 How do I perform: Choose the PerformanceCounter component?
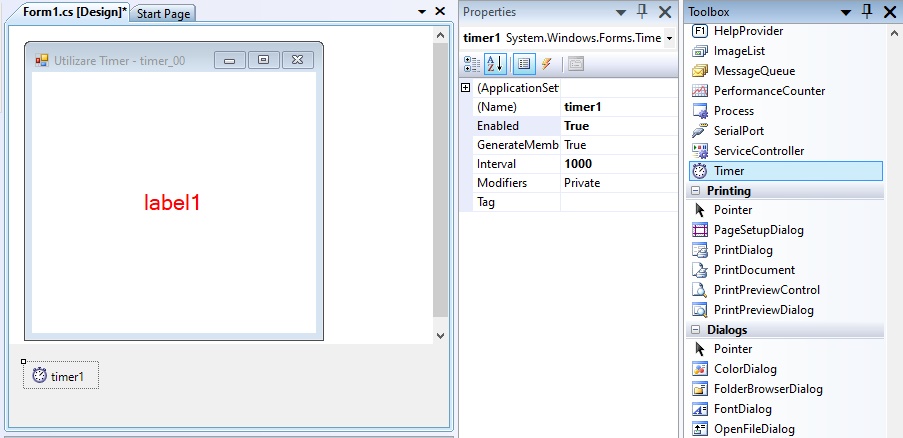[769, 91]
